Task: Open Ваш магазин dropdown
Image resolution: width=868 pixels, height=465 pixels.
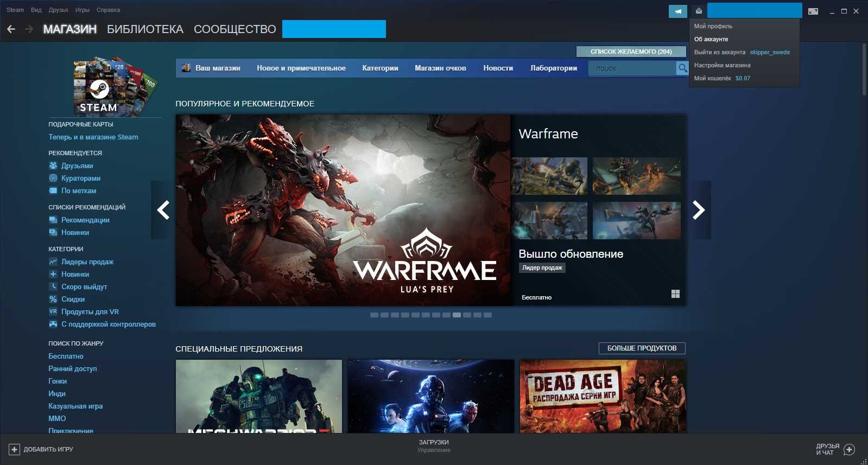Action: (x=217, y=68)
